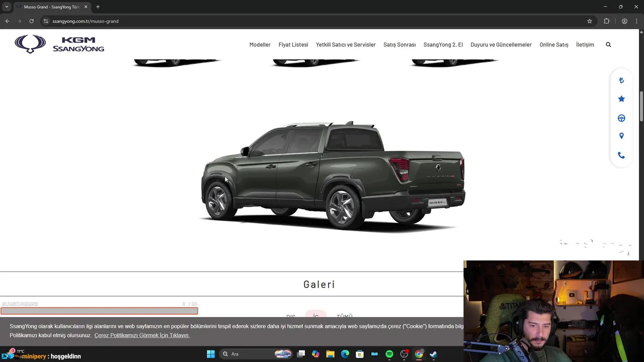Screen dimensions: 644x362
Task: Go to İletişim page
Action: tap(585, 45)
